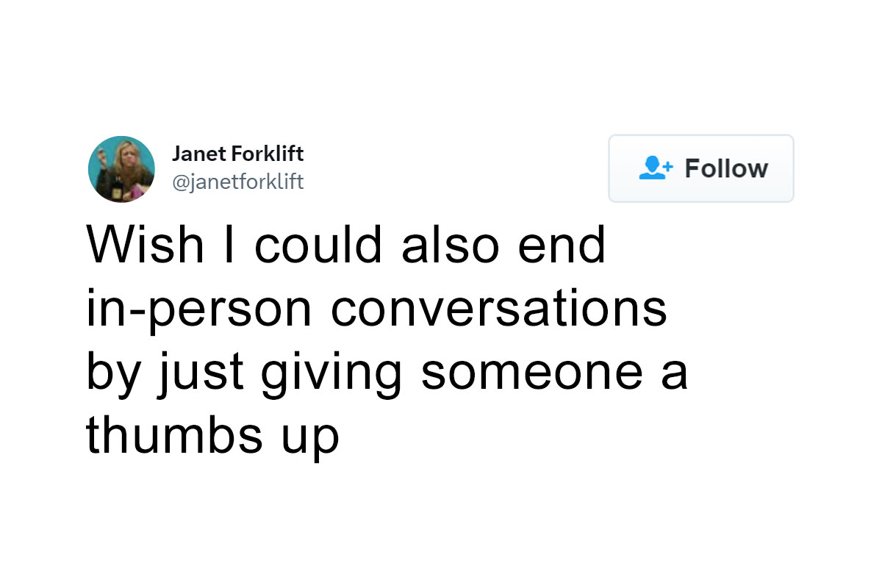Click the word "Wish" in the tweet
The width and height of the screenshot is (882, 588).
(x=145, y=244)
